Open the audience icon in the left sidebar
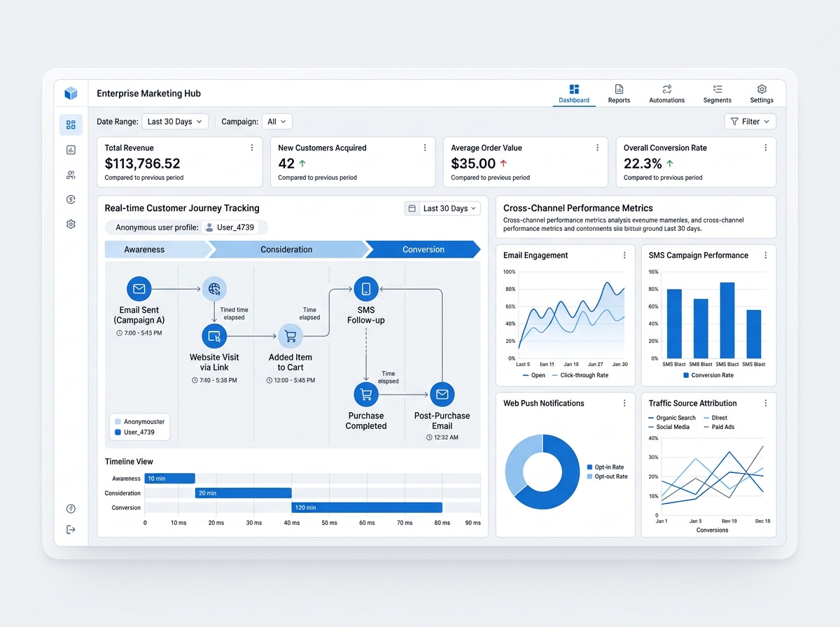 point(70,174)
